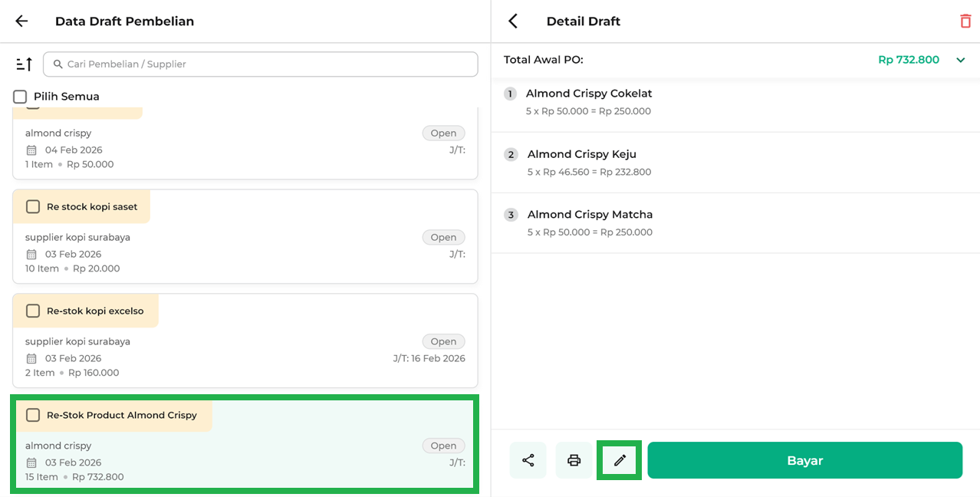Click the Rp 732.800 total amount
This screenshot has width=980, height=497.
point(908,60)
